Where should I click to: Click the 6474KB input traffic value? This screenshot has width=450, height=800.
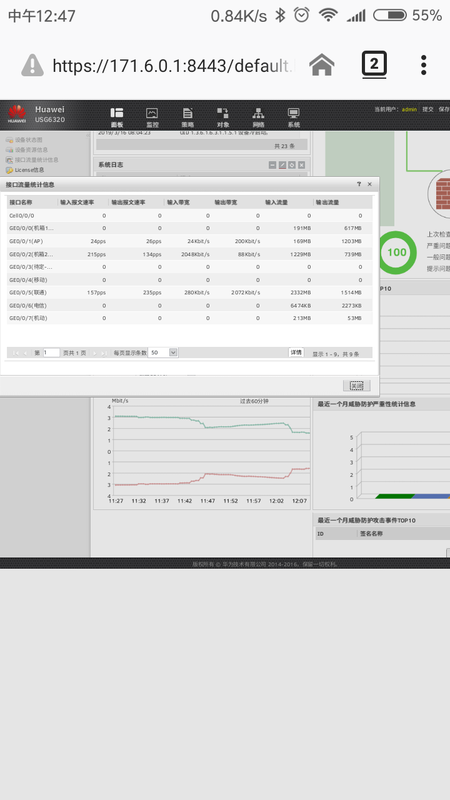click(x=301, y=305)
